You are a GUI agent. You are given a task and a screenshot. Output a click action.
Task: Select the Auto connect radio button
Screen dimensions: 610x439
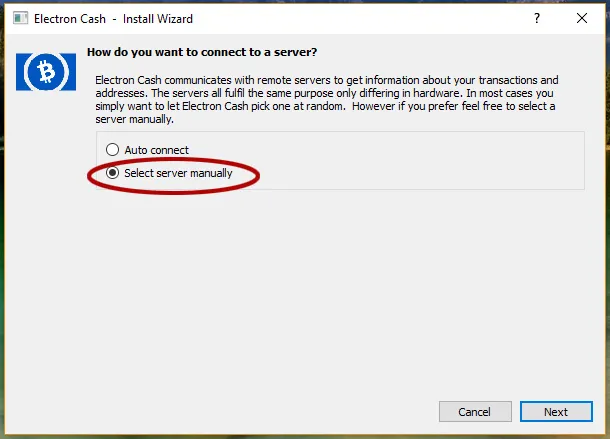112,149
